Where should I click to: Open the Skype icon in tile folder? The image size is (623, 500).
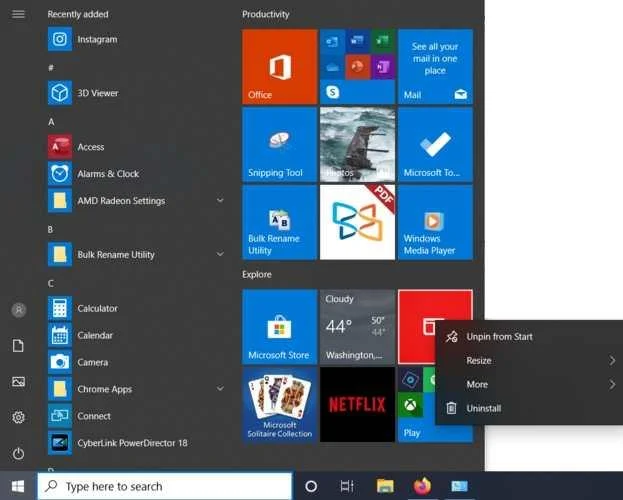pos(333,92)
